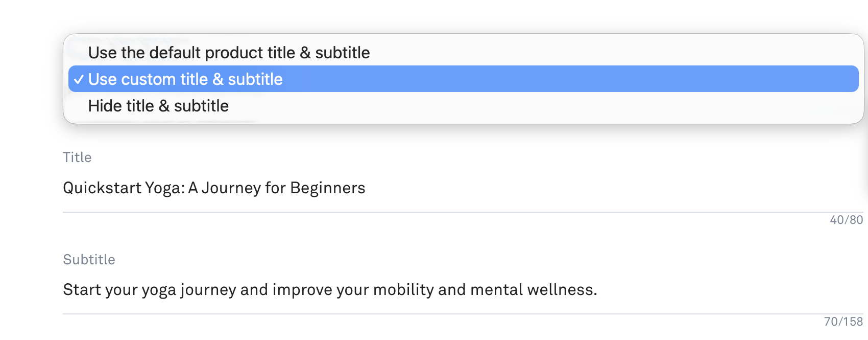The image size is (868, 340).
Task: Click the checkmark beside the custom title option
Action: click(79, 80)
